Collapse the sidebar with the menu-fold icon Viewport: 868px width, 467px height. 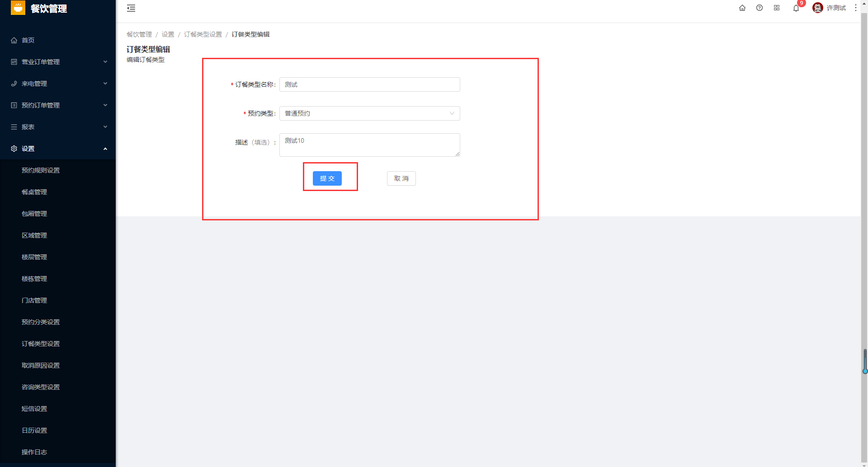point(131,8)
